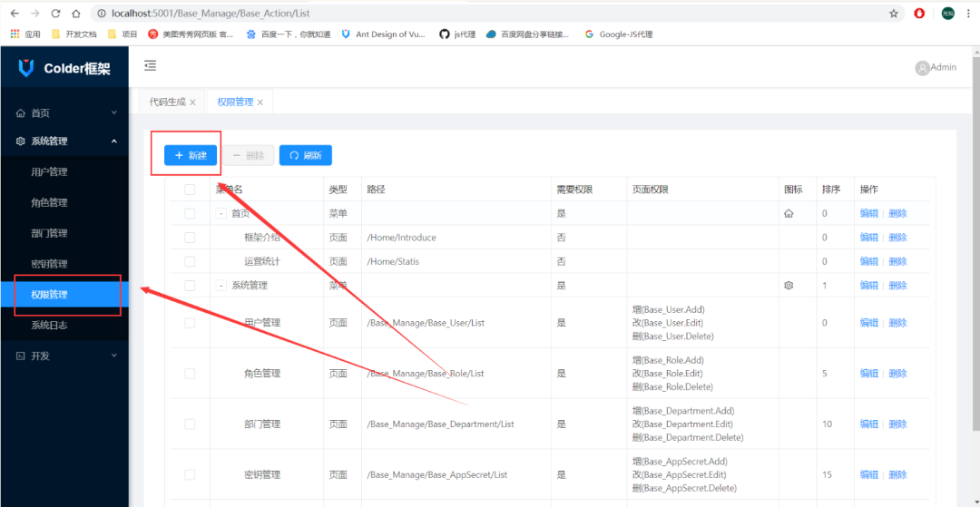Open Chrome's three-dot menu
This screenshot has width=980, height=507.
point(971,13)
